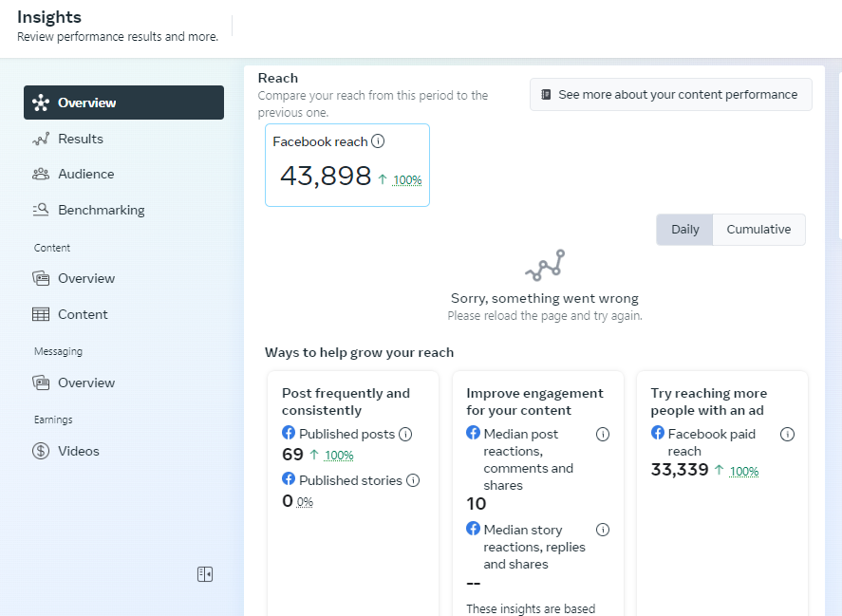Select the Facebook reach metric card
The image size is (842, 616).
click(346, 165)
